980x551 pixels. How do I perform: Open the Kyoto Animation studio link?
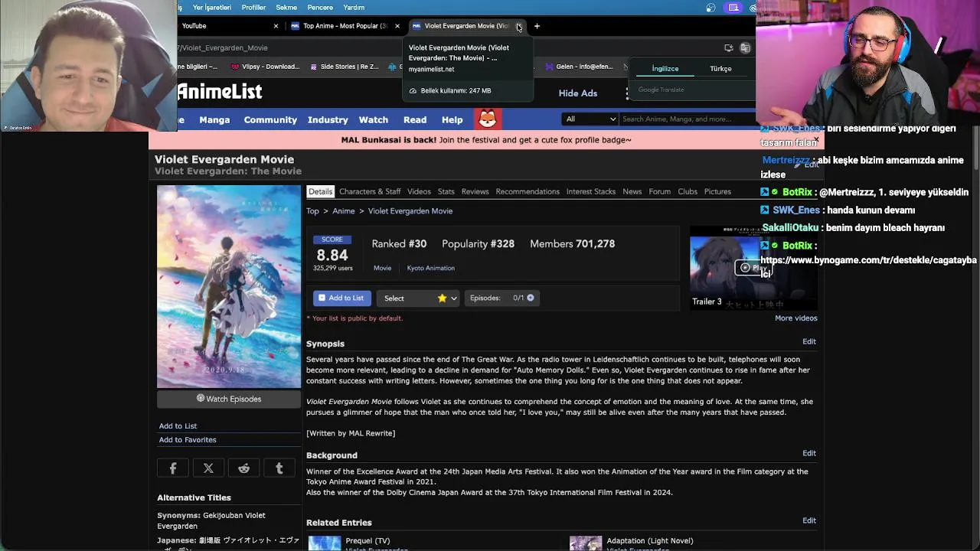point(430,268)
